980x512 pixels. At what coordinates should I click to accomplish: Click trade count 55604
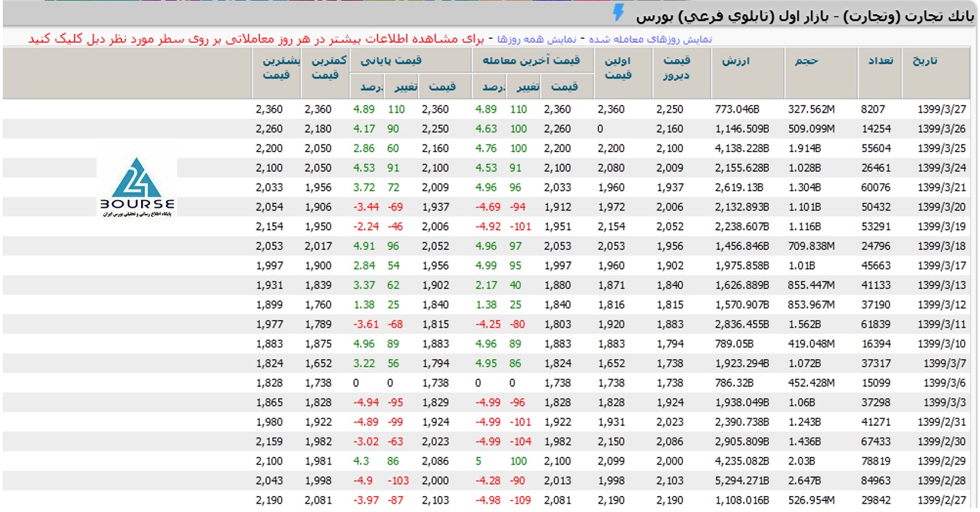(x=877, y=148)
